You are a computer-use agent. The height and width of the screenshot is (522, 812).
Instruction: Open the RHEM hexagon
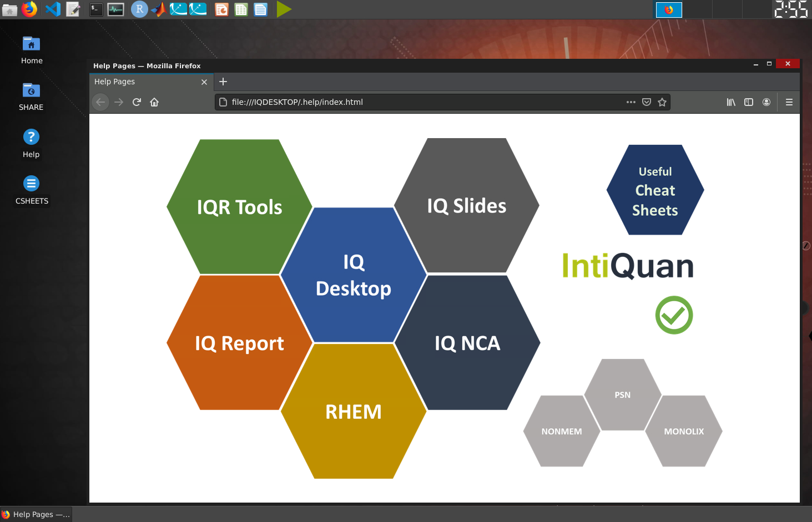coord(354,412)
